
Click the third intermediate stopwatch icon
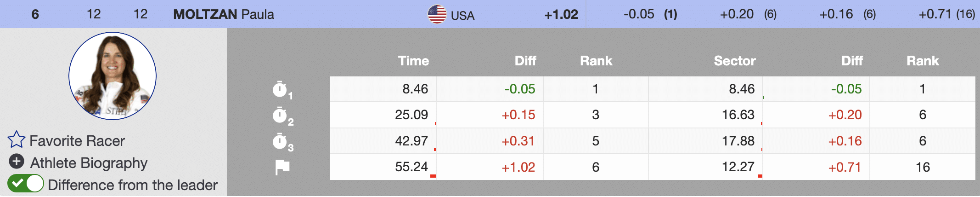[x=280, y=141]
